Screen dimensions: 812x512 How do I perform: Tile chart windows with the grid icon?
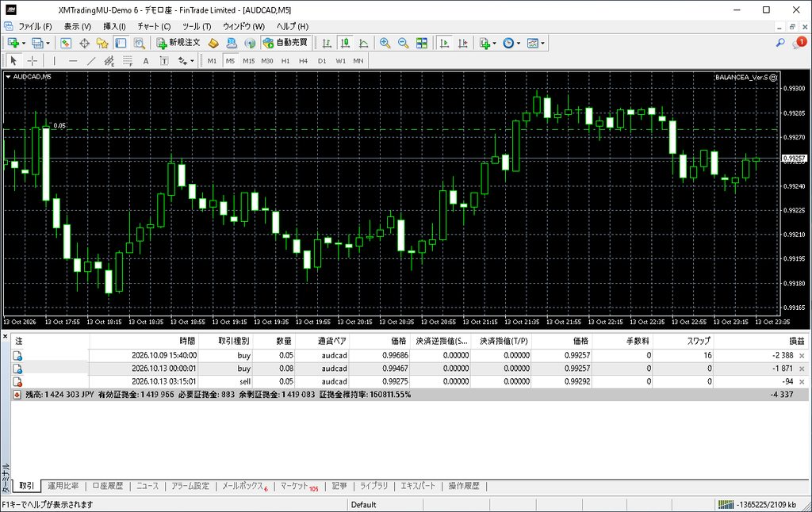(422, 43)
